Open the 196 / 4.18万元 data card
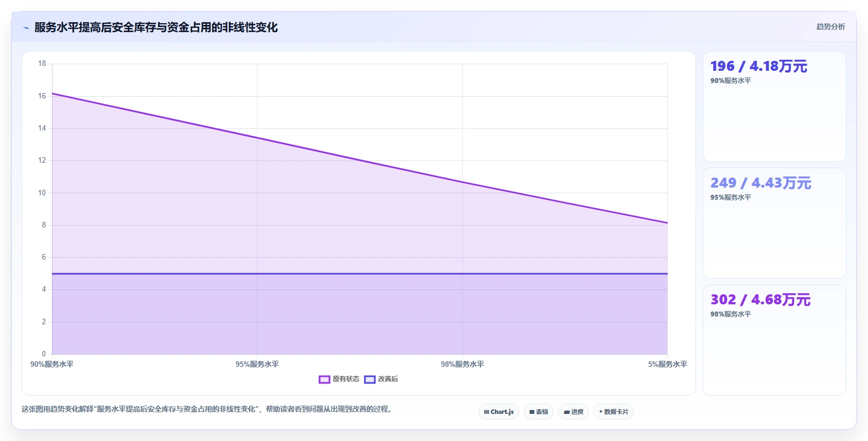The height and width of the screenshot is (441, 868). [774, 106]
